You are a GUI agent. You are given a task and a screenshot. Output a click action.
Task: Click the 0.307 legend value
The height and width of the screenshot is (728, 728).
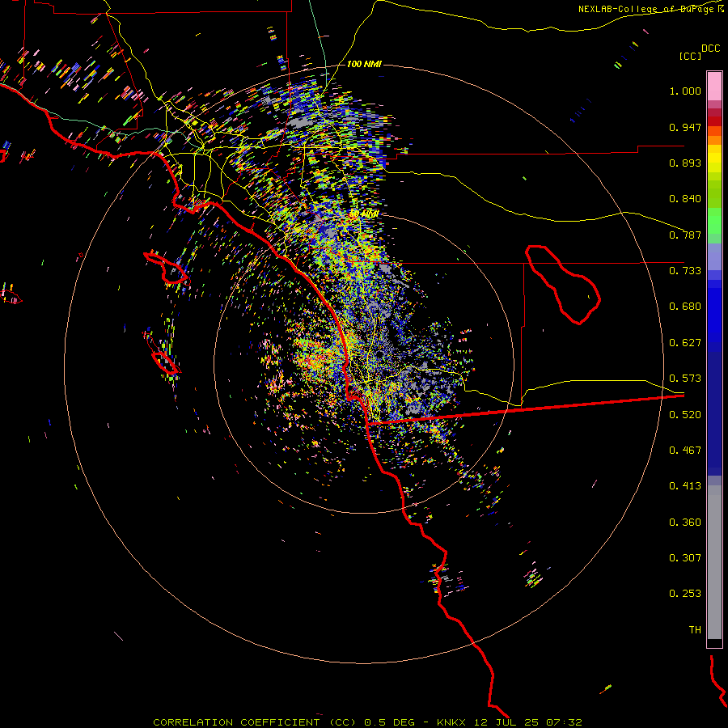point(685,558)
